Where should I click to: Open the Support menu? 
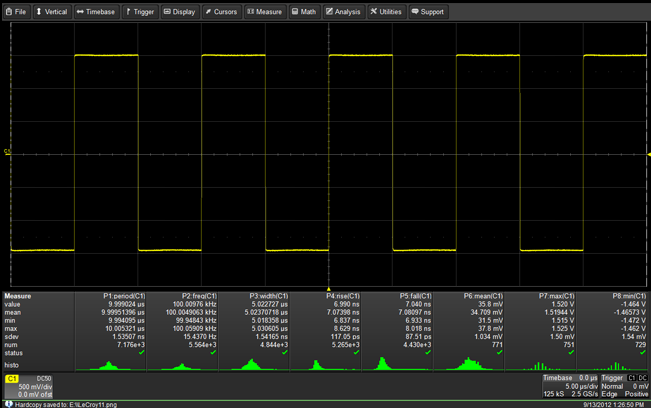tap(428, 12)
